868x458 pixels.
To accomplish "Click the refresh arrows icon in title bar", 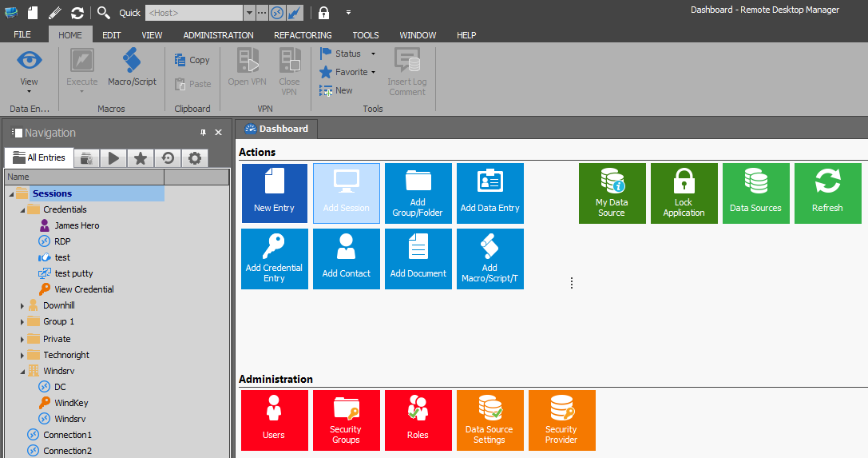I will point(77,12).
